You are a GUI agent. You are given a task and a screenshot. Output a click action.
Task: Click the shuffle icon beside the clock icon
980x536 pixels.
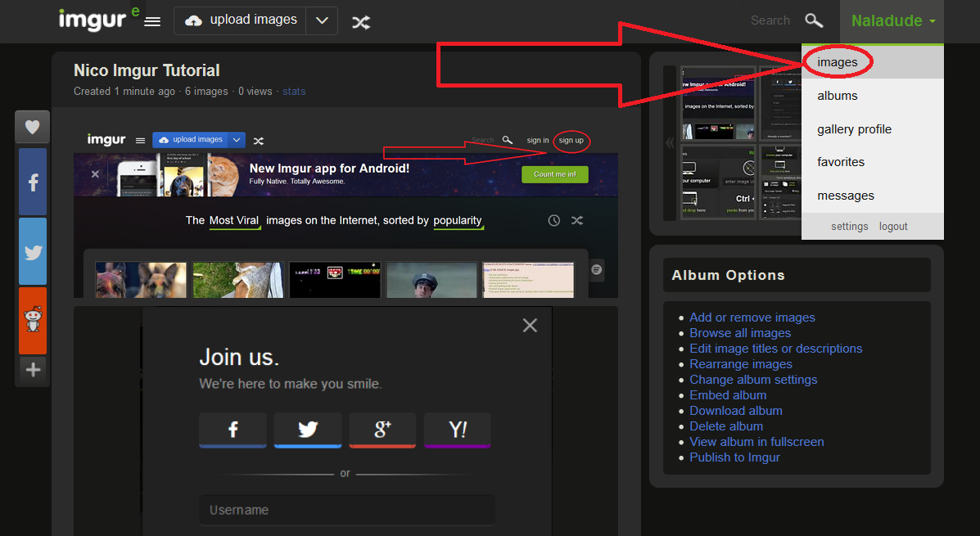[x=577, y=220]
